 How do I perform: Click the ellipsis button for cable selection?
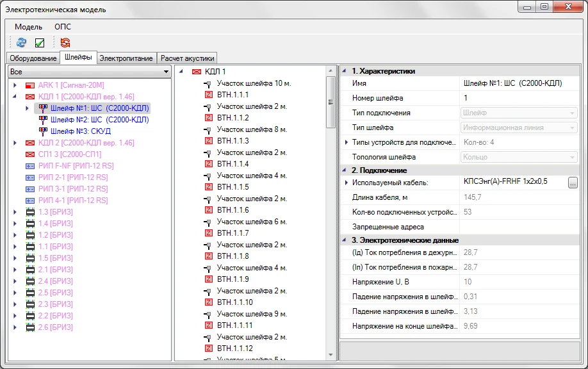coord(573,183)
